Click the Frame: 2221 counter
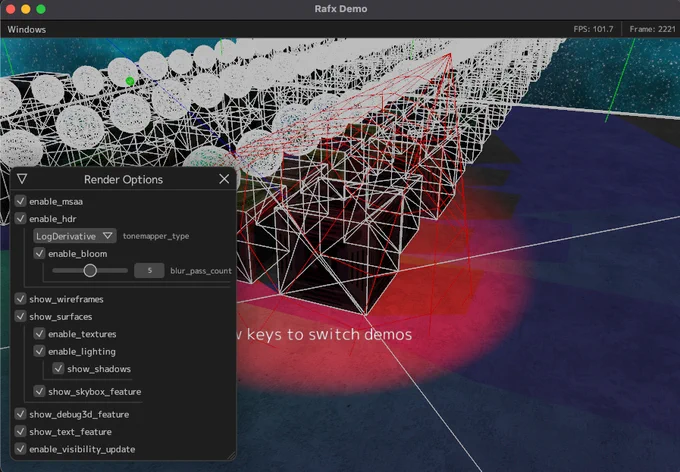This screenshot has width=680, height=472. point(652,29)
